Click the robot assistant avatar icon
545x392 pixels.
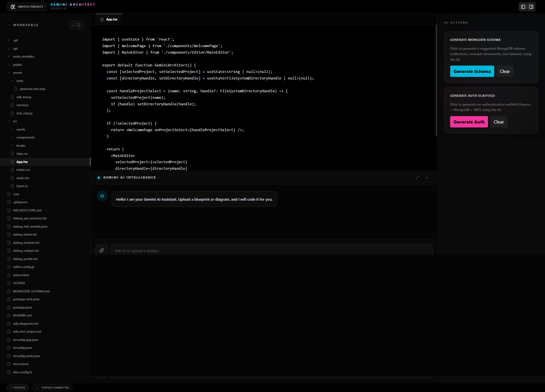click(x=102, y=196)
